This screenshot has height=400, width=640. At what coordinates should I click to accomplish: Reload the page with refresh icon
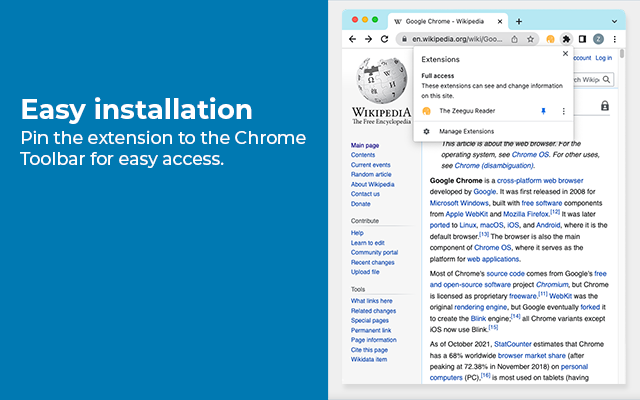[384, 39]
